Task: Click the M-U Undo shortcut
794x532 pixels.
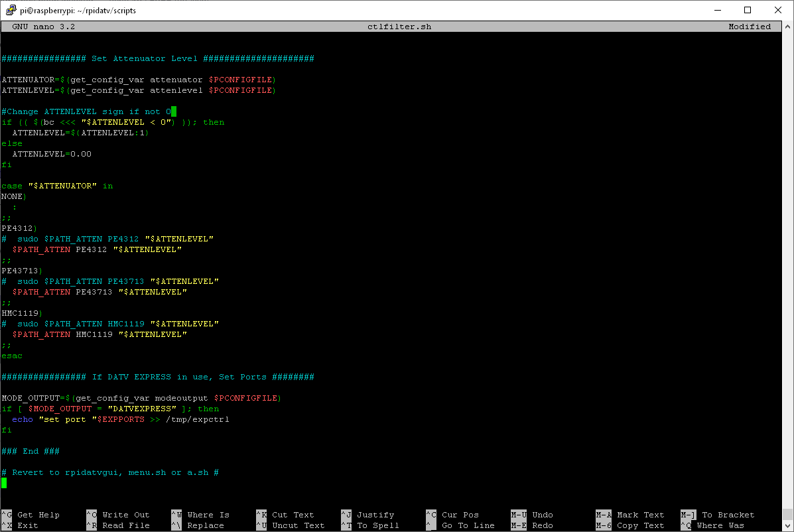Action: pos(532,515)
